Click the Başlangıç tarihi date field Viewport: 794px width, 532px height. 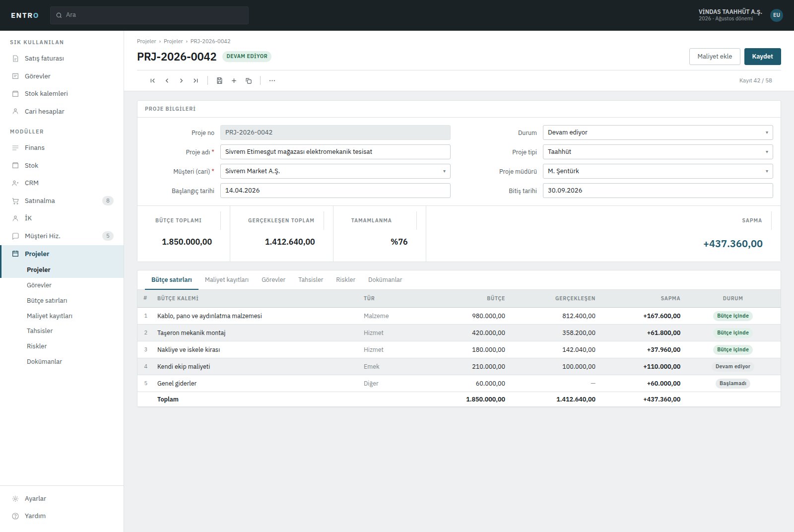point(335,191)
